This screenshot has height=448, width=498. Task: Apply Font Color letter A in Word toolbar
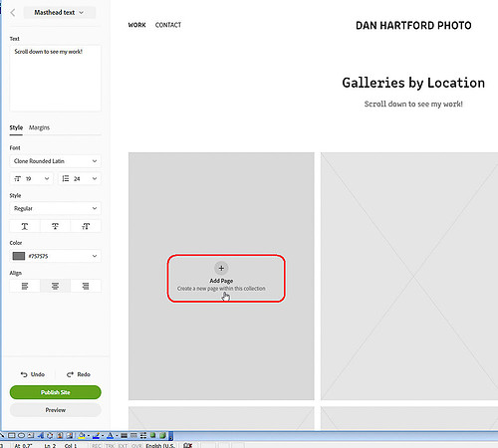[x=111, y=435]
